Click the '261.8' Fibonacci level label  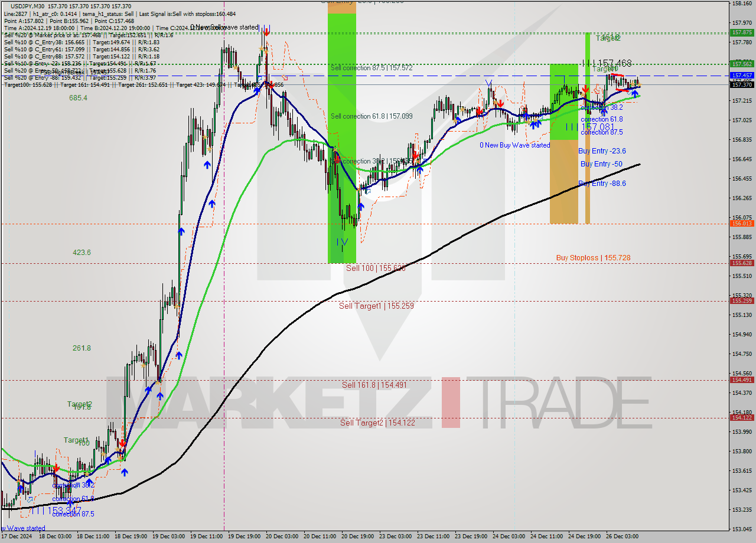click(x=82, y=348)
